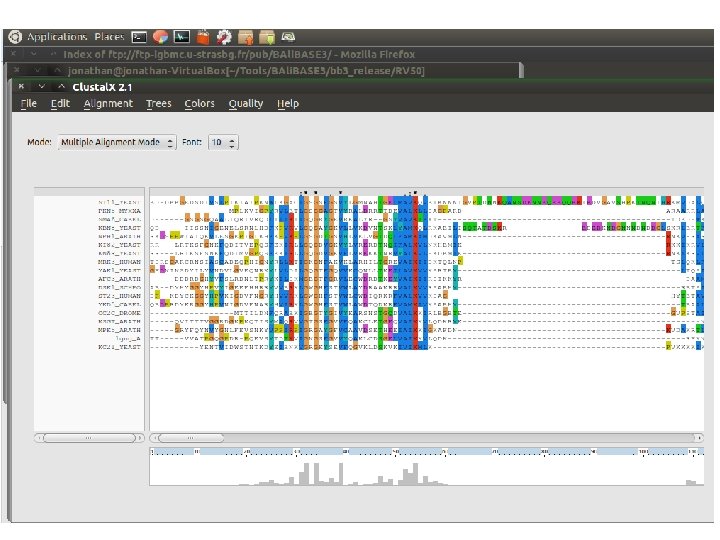Open the Software Center shopping bag icon
This screenshot has width=720, height=540.
(203, 37)
